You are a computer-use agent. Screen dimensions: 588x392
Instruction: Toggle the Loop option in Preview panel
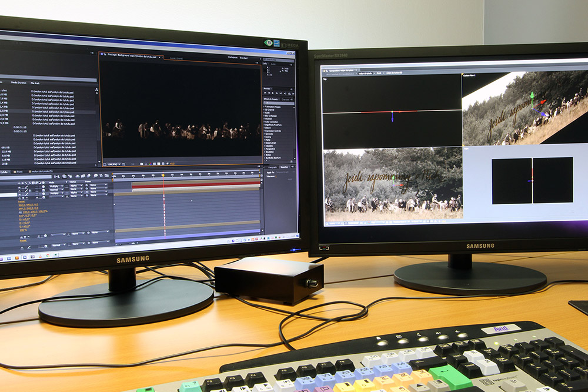pyautogui.click(x=288, y=93)
